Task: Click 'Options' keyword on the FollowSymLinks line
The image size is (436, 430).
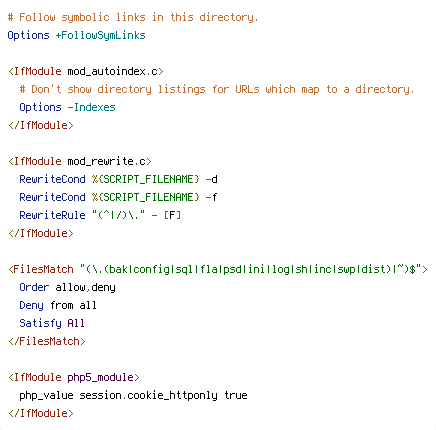Action: click(28, 35)
